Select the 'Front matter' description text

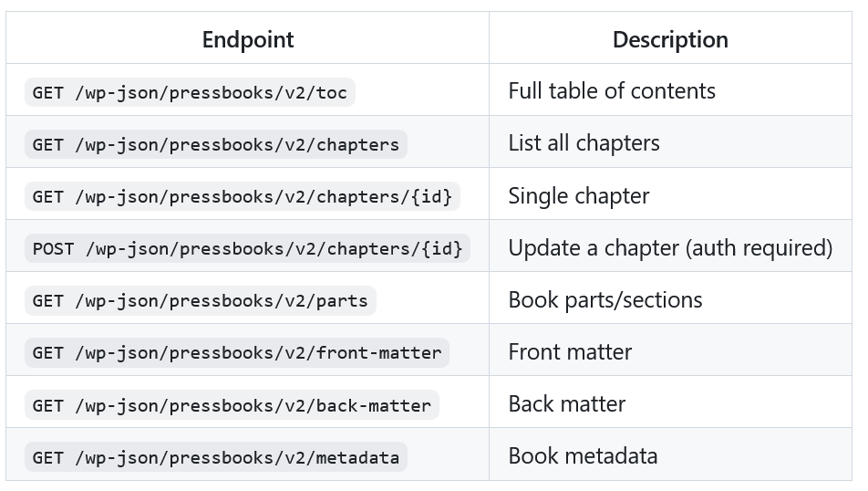[x=570, y=352]
